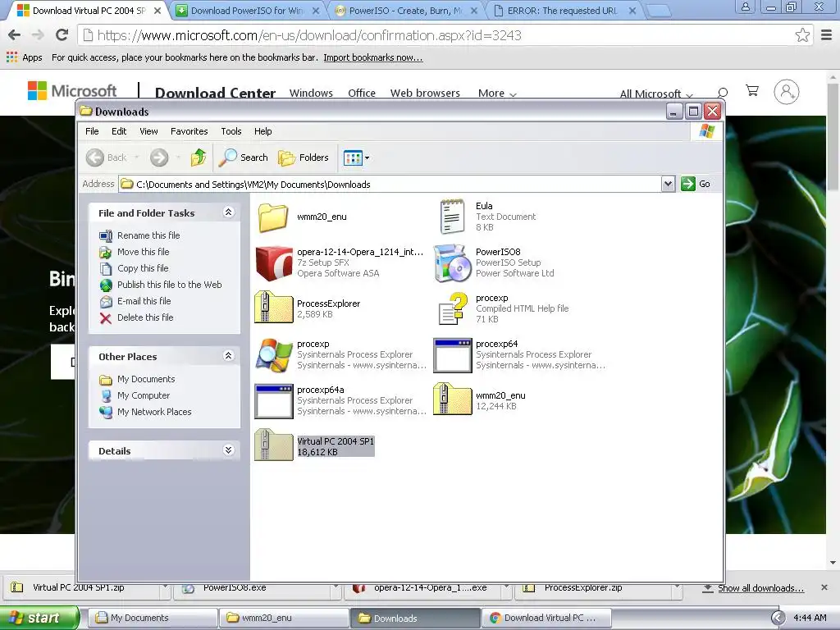Open the address bar dropdown arrow
Image resolution: width=840 pixels, height=630 pixels.
tap(668, 185)
